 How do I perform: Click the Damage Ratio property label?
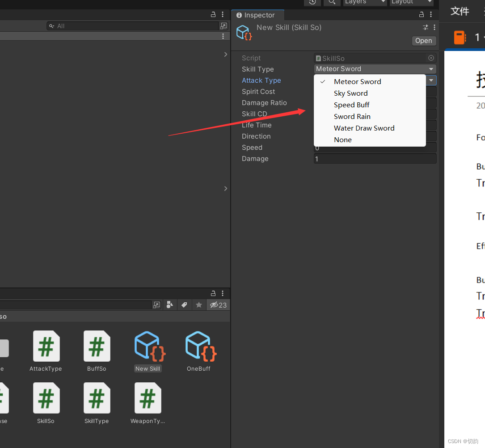(x=264, y=103)
